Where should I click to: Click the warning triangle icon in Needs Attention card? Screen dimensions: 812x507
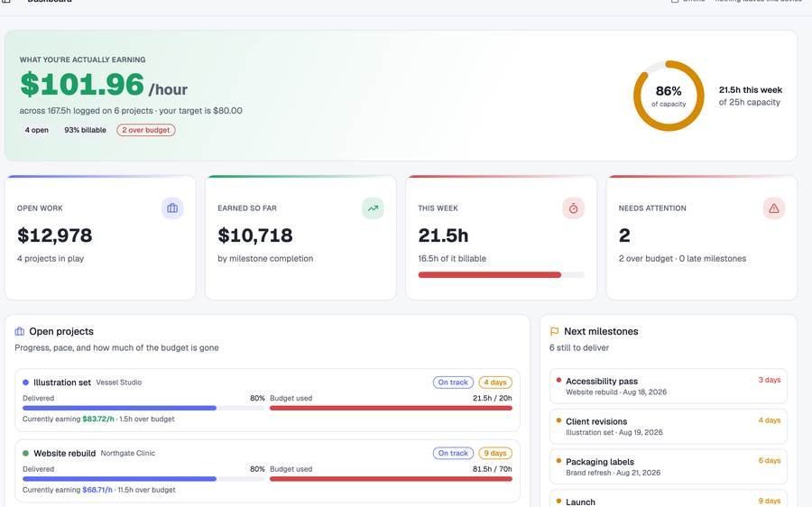click(x=774, y=208)
